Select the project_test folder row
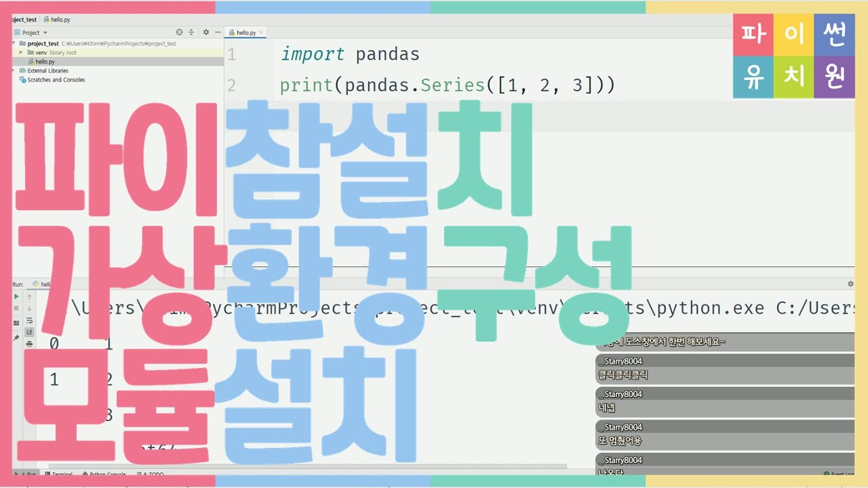 [x=118, y=43]
